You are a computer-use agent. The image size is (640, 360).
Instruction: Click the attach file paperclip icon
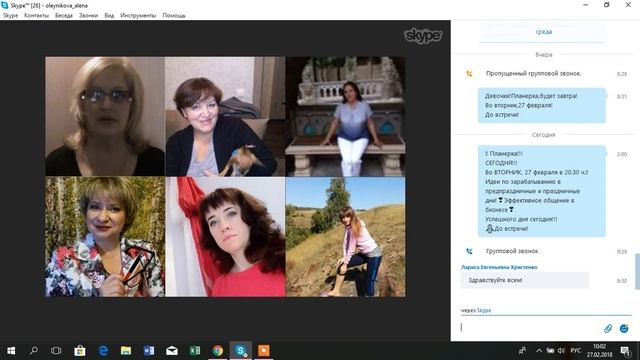tap(608, 328)
